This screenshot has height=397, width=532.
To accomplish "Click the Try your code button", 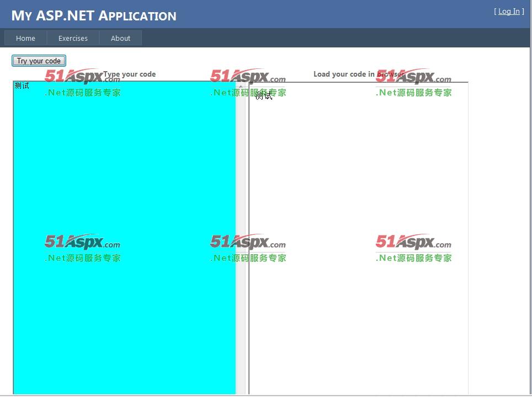I will (x=39, y=61).
